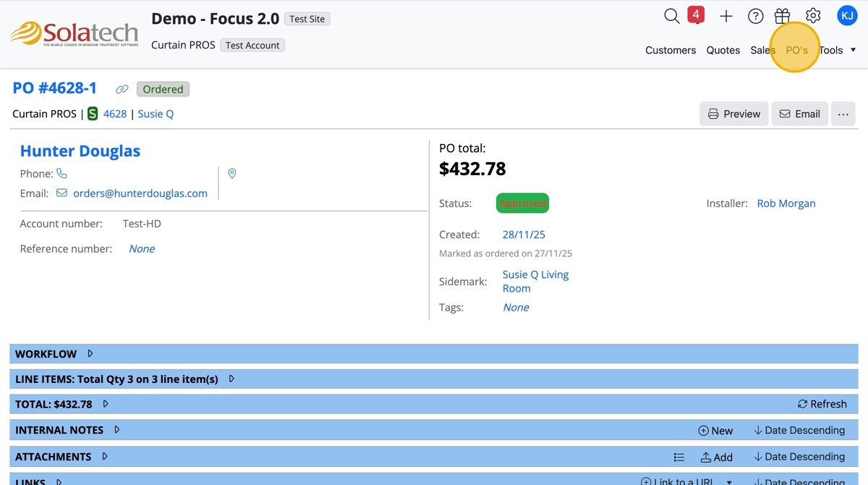868x485 pixels.
Task: Click the Preview button
Action: [x=733, y=114]
